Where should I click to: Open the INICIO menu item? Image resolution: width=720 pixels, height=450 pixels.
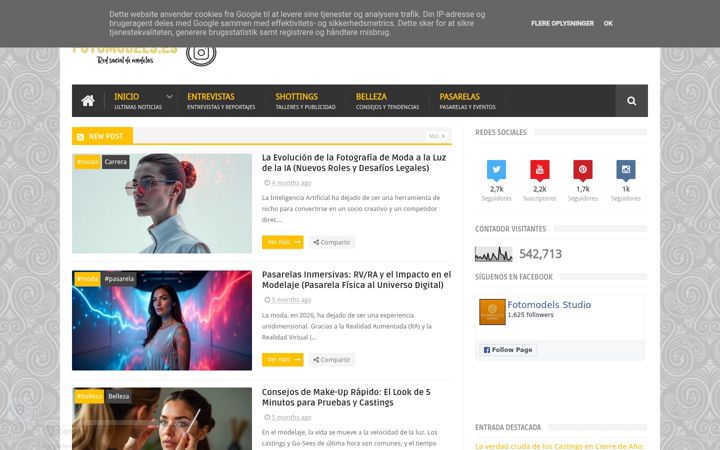click(138, 101)
